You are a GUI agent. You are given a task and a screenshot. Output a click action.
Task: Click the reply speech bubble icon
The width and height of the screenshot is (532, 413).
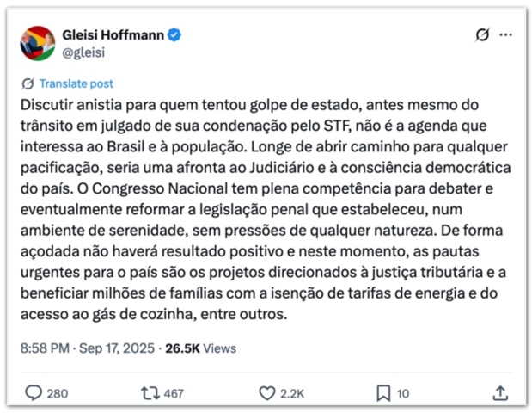pos(34,393)
